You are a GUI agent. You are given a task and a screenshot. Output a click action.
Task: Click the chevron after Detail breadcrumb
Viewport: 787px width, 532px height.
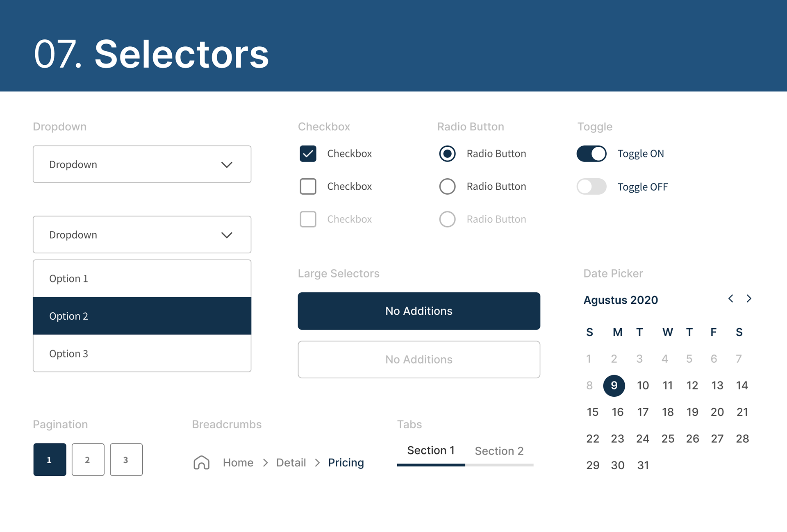(317, 463)
